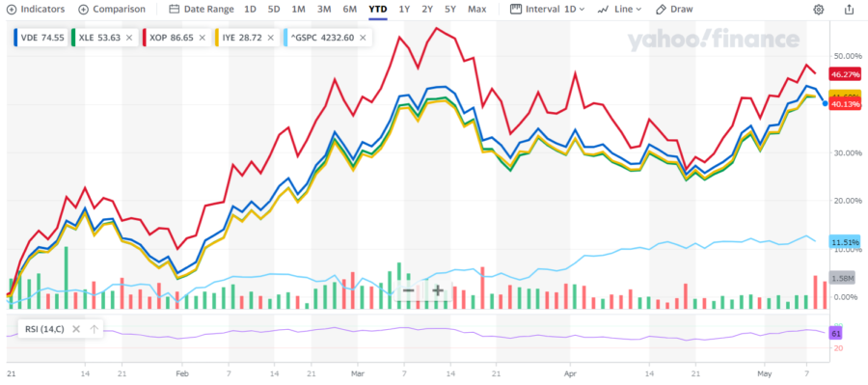This screenshot has height=385, width=868.
Task: Click the Mar date axis label
Action: [x=358, y=374]
